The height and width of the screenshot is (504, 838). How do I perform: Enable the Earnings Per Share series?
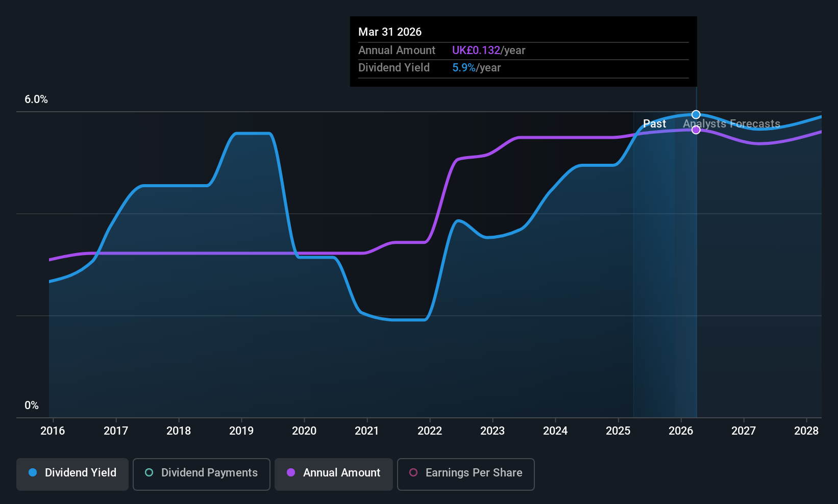pos(465,474)
